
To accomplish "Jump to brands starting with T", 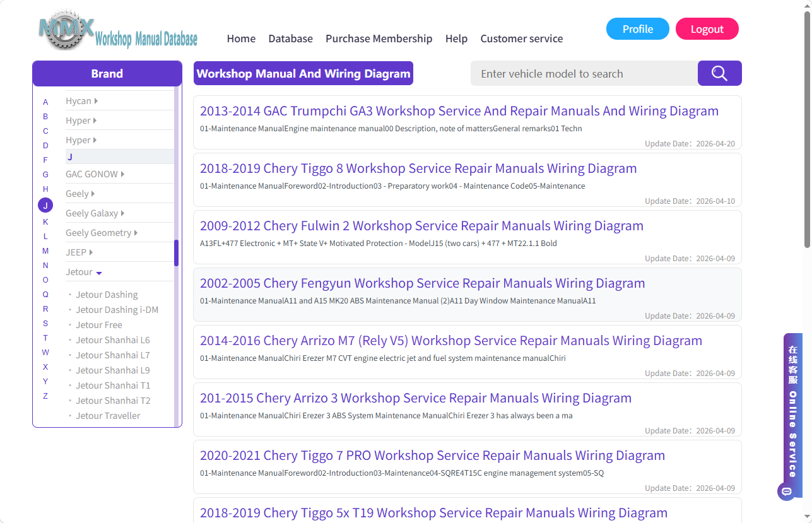I will coord(45,338).
